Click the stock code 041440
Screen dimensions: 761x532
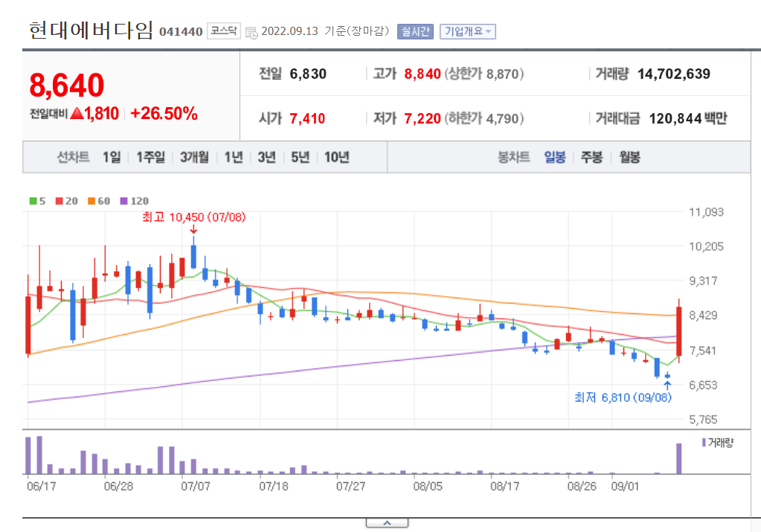tap(181, 32)
